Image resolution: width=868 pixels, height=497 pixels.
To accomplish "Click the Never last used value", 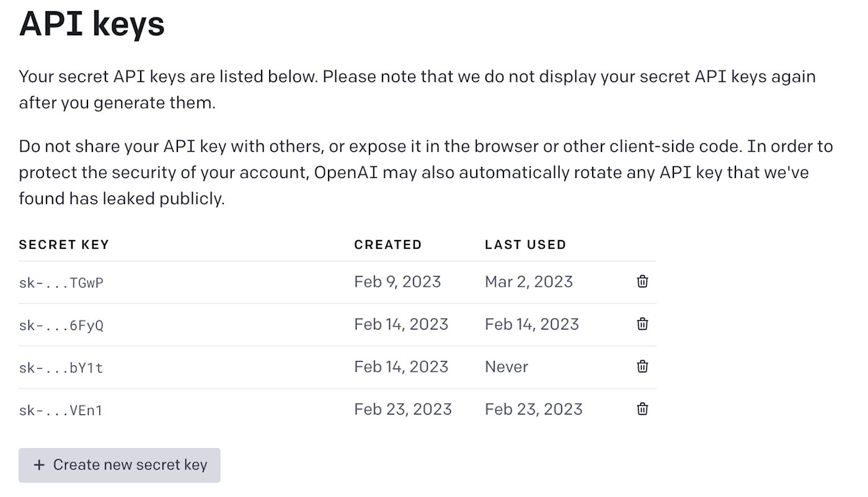I will click(507, 367).
